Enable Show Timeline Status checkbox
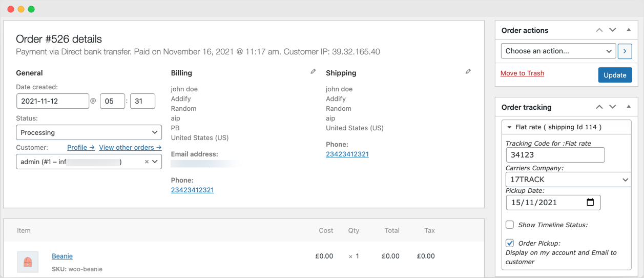This screenshot has width=644, height=278. [510, 225]
